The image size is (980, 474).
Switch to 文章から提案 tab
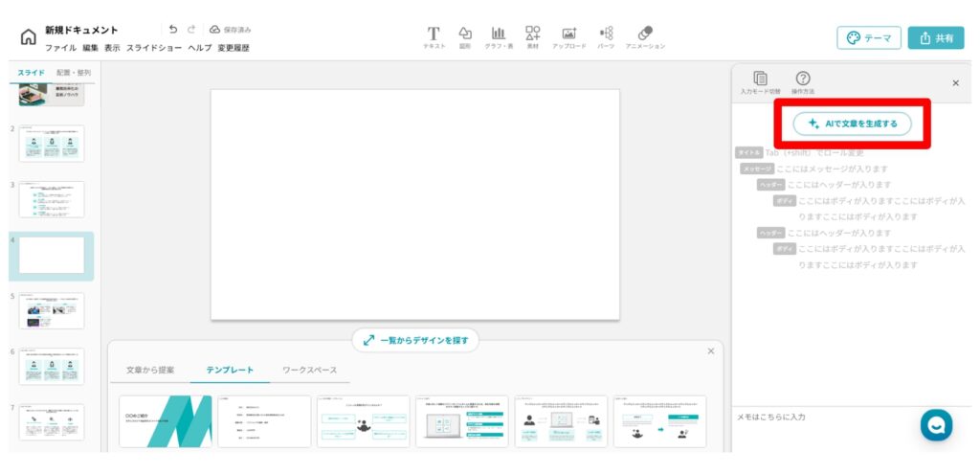tap(150, 370)
